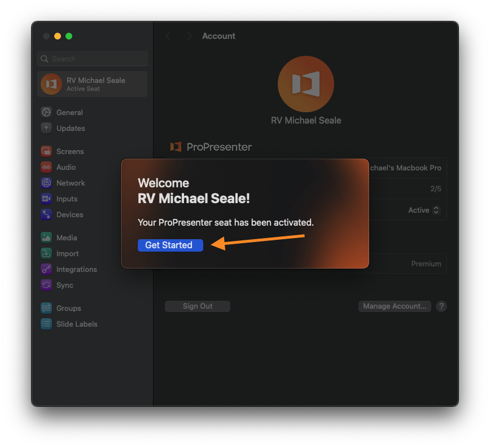Go forward with the right chevron
Viewport: 490px width, 448px height.
click(x=189, y=36)
